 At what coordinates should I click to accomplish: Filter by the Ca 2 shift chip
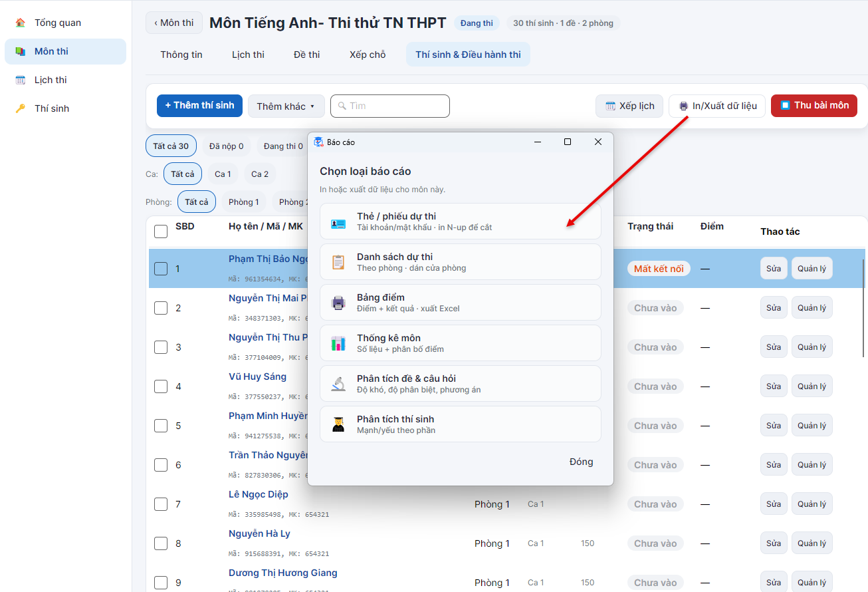click(x=260, y=174)
